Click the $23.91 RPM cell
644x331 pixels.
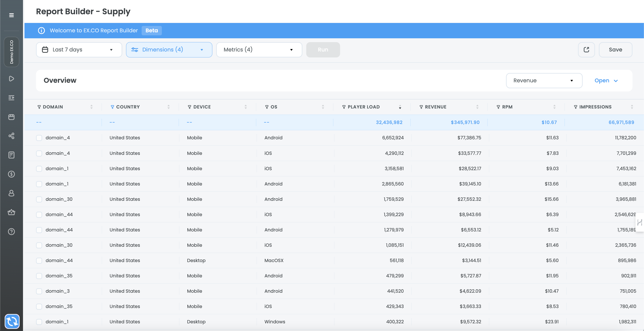click(552, 322)
